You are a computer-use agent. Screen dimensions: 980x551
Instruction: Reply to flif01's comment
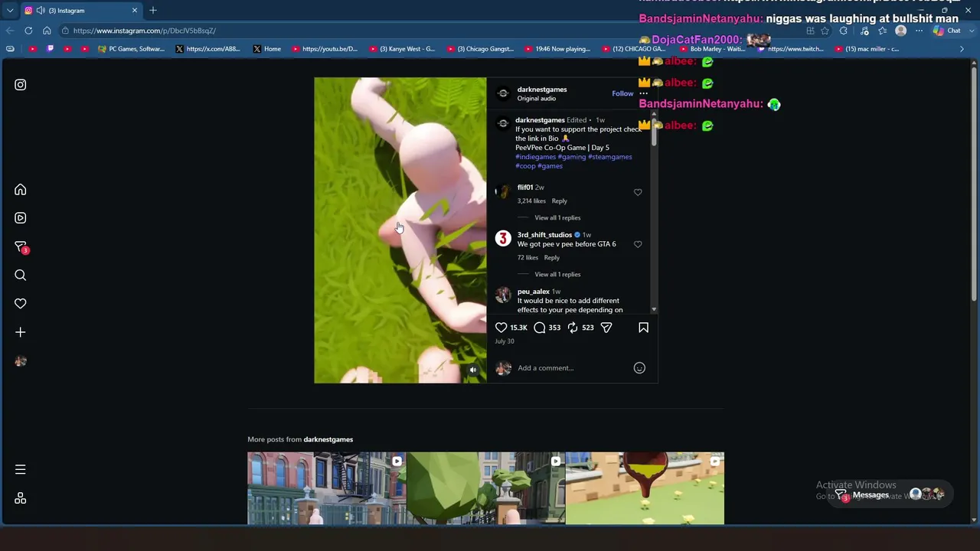point(560,201)
